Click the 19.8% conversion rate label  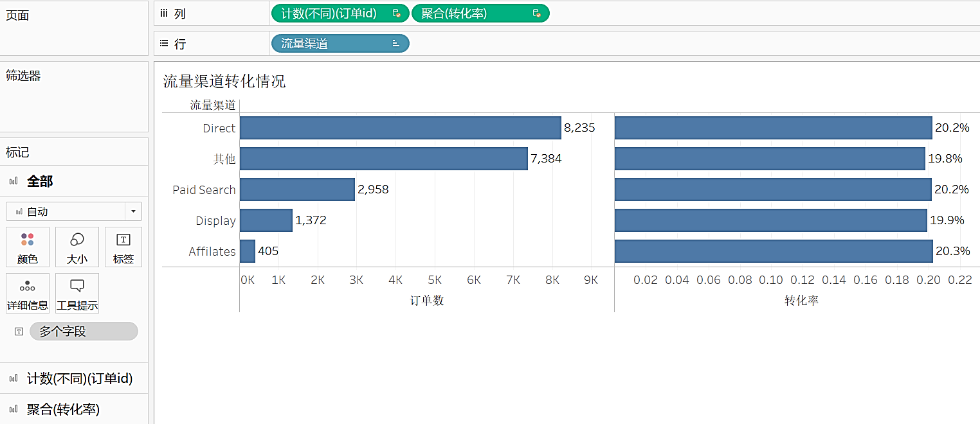pos(945,159)
